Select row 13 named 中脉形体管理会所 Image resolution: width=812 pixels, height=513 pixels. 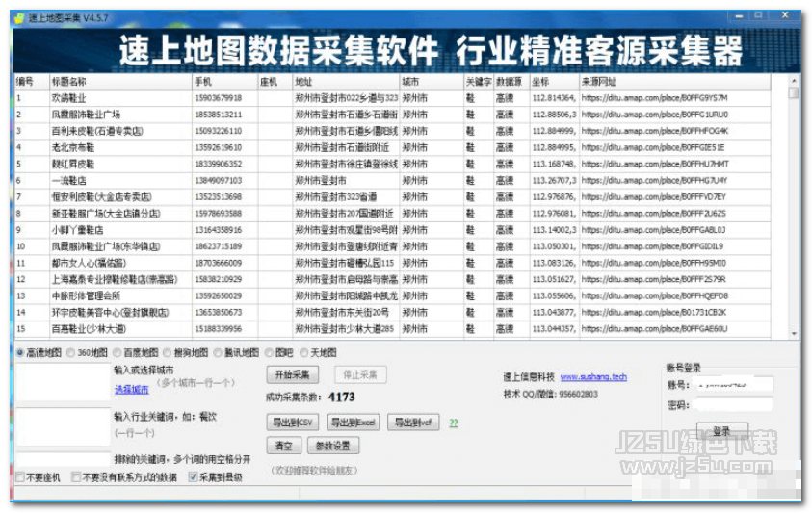tap(392, 296)
